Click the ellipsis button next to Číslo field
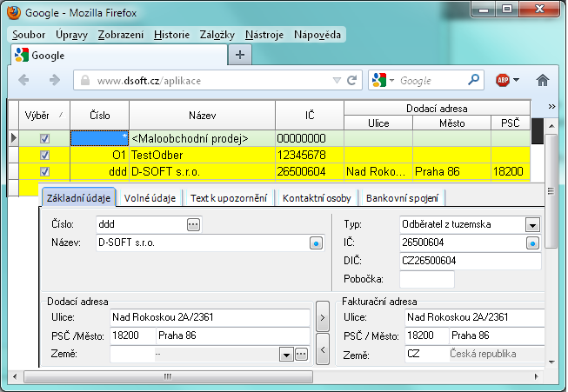This screenshot has width=568, height=392. pyautogui.click(x=193, y=224)
